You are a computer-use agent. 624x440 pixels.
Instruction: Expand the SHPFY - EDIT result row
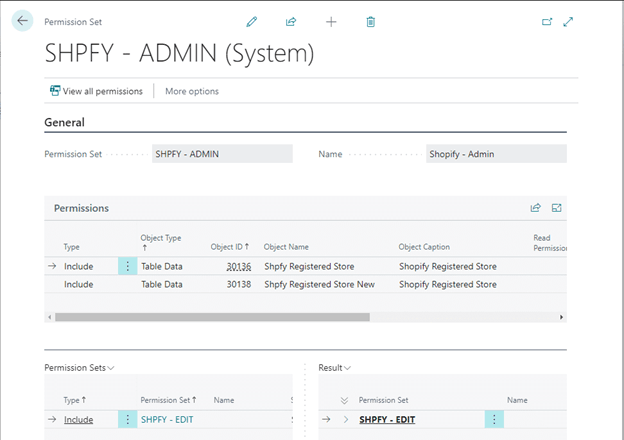345,419
